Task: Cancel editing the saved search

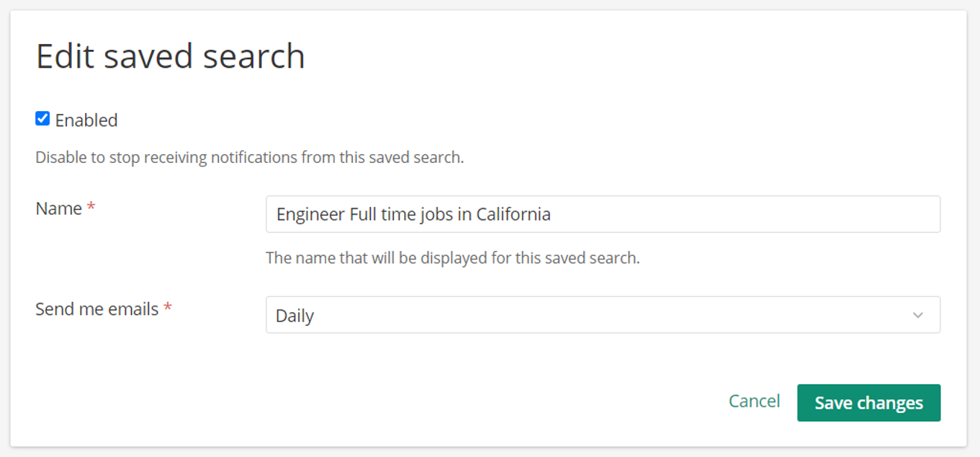Action: click(x=753, y=401)
